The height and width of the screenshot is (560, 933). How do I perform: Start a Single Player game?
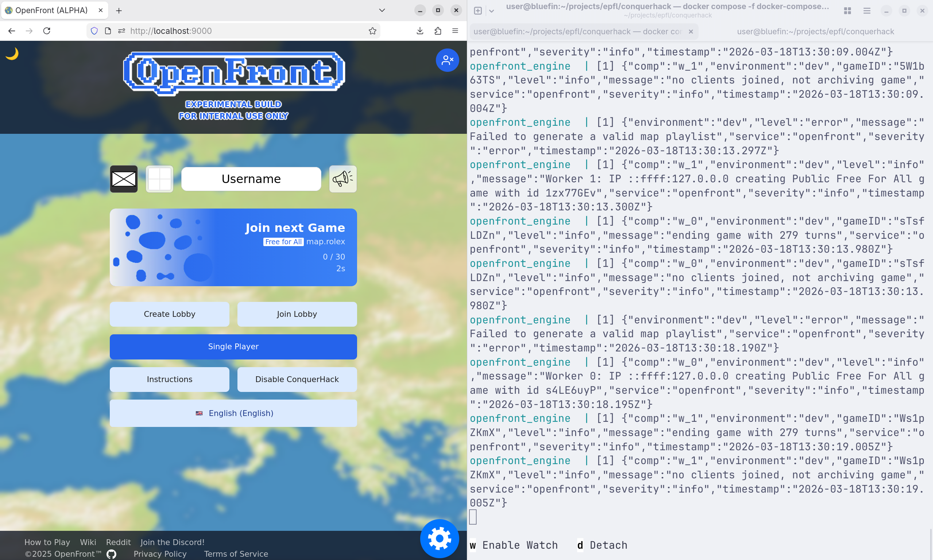(x=233, y=346)
